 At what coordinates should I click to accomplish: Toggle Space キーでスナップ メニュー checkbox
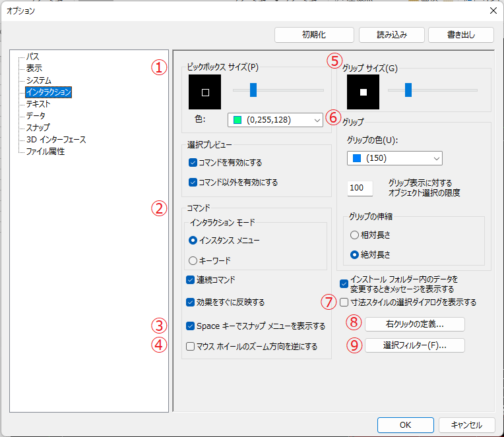[190, 326]
